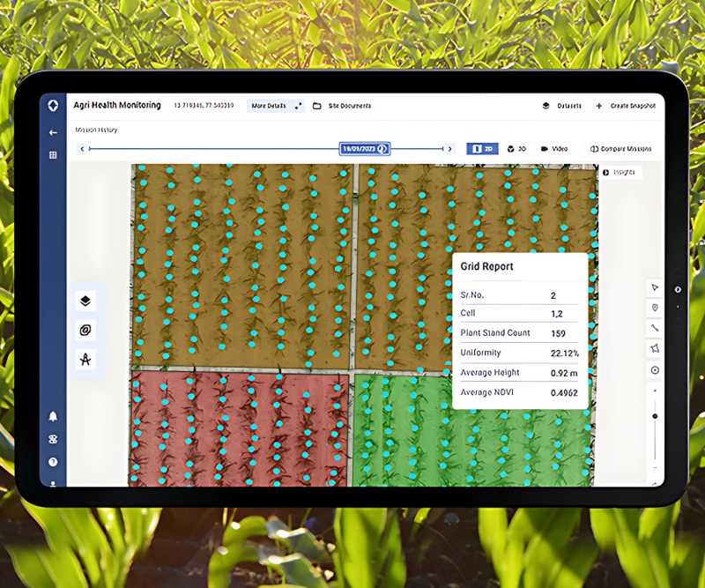Select the Layers tool in the left panel

click(85, 301)
